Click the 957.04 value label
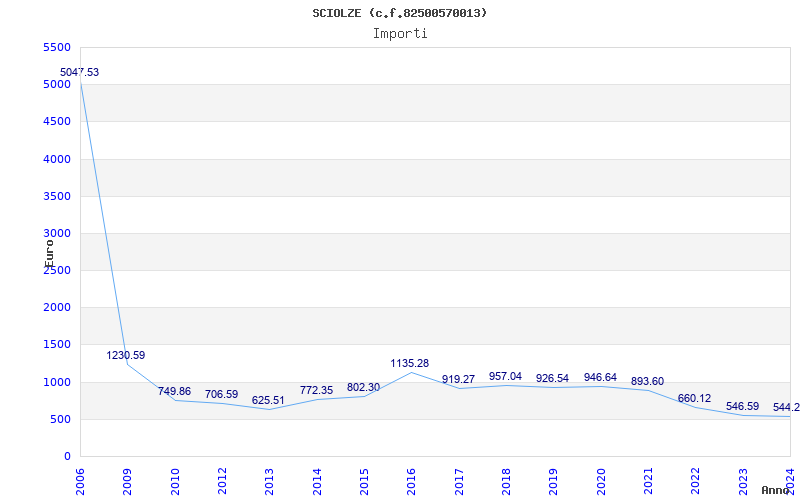 505,376
